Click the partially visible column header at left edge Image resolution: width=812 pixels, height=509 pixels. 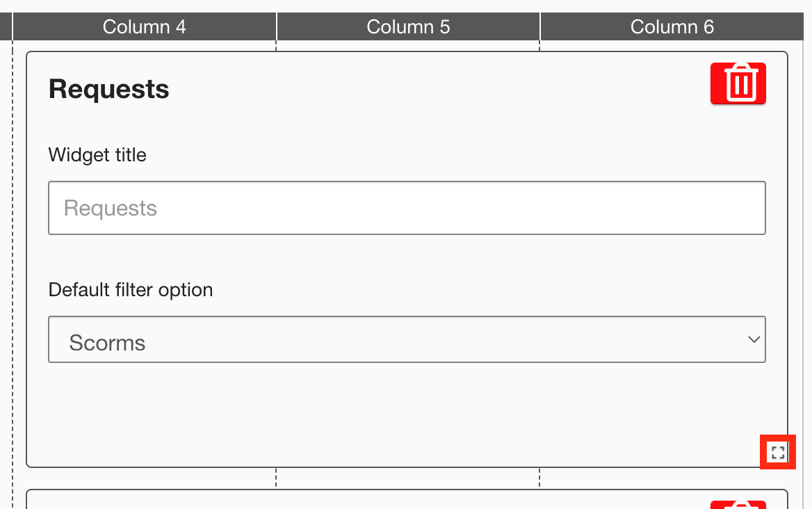pos(6,27)
